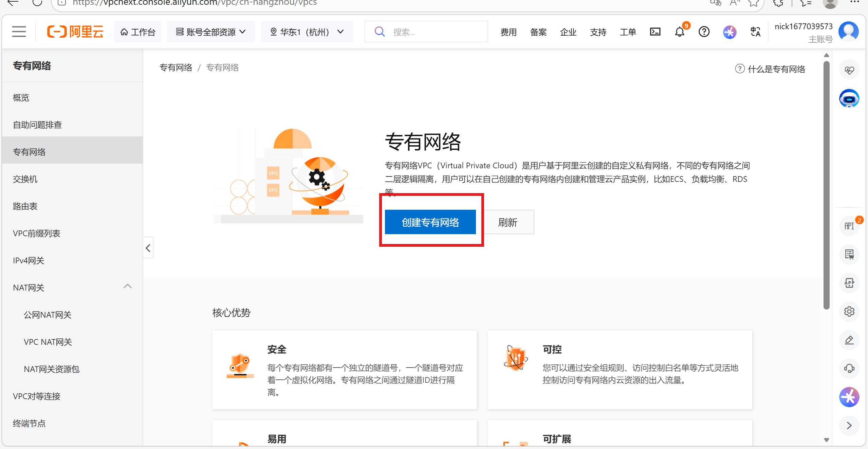
Task: Open settings gear in right sidebar
Action: coord(849,311)
